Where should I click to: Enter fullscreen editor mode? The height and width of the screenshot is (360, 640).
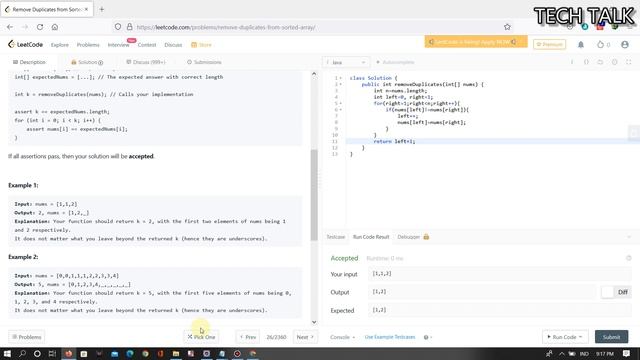pos(629,62)
